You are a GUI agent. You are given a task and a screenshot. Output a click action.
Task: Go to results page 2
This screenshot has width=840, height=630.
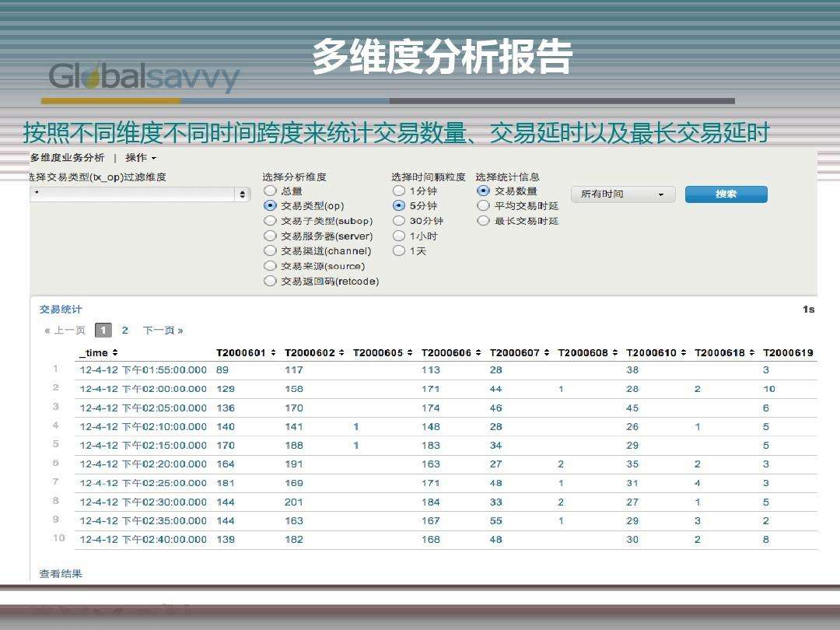124,330
